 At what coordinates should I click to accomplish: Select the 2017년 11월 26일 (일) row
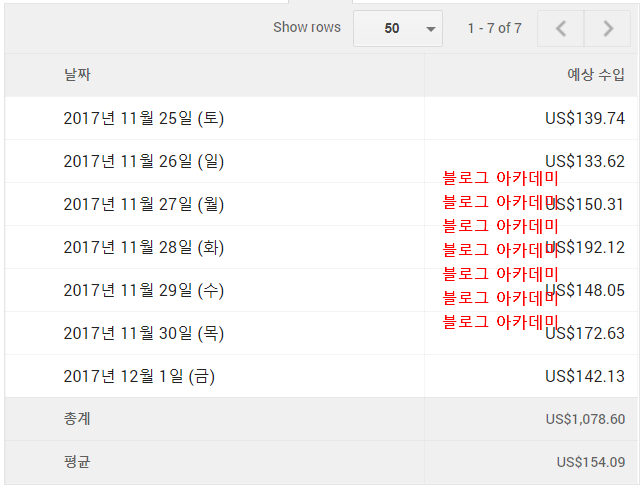point(143,161)
